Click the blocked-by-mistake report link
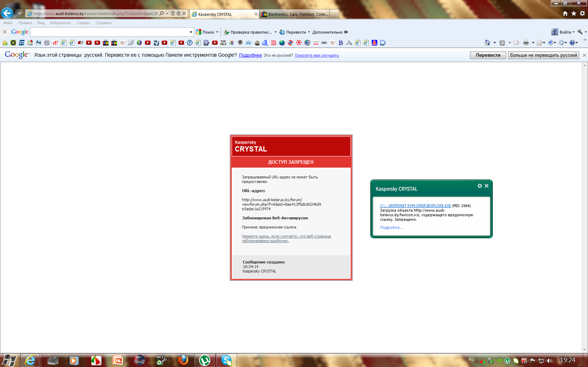The height and width of the screenshot is (367, 588). [x=286, y=239]
